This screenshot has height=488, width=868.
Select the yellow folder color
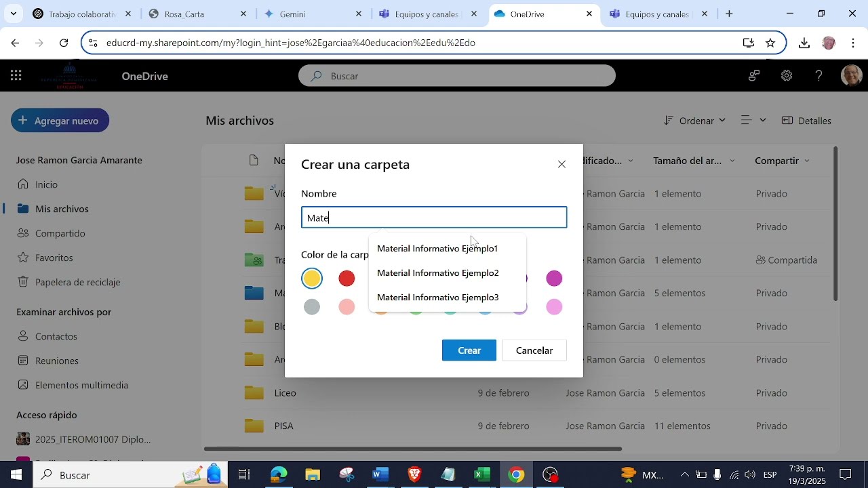click(x=312, y=279)
